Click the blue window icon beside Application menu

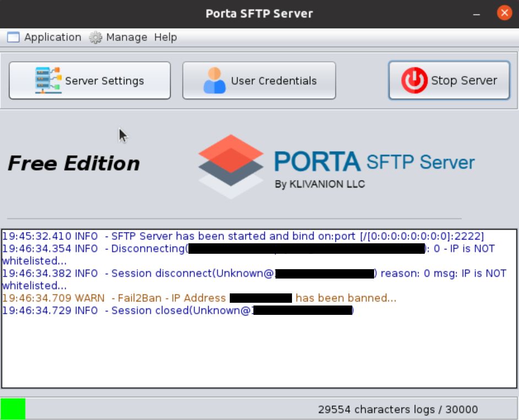tap(13, 37)
